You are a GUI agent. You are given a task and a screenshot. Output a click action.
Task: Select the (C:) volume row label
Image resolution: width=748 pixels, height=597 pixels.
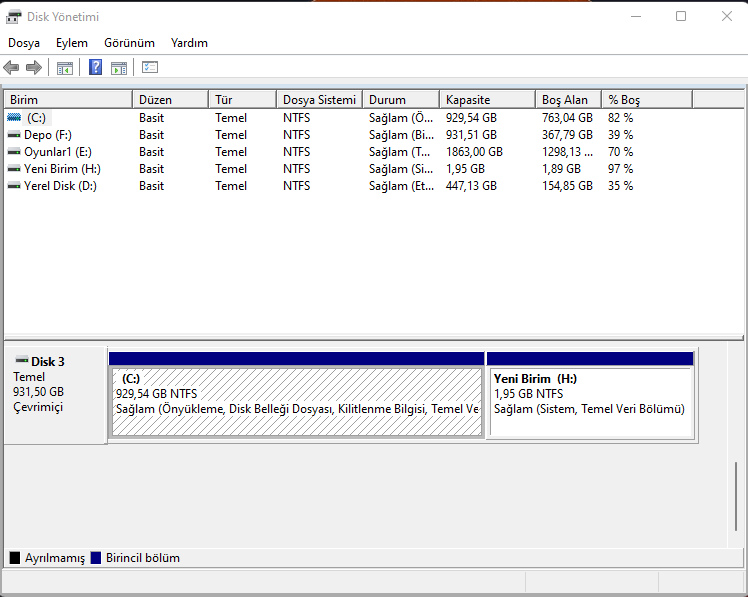[37, 118]
